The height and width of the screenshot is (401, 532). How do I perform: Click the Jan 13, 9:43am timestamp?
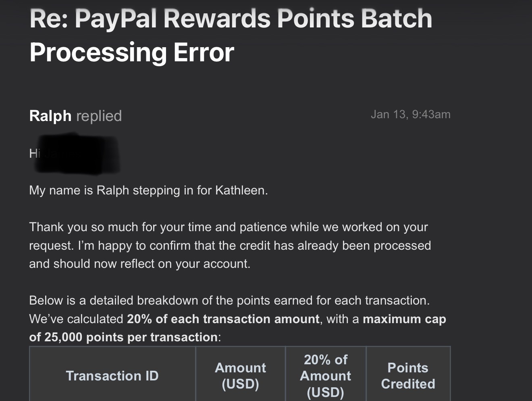[x=410, y=115]
